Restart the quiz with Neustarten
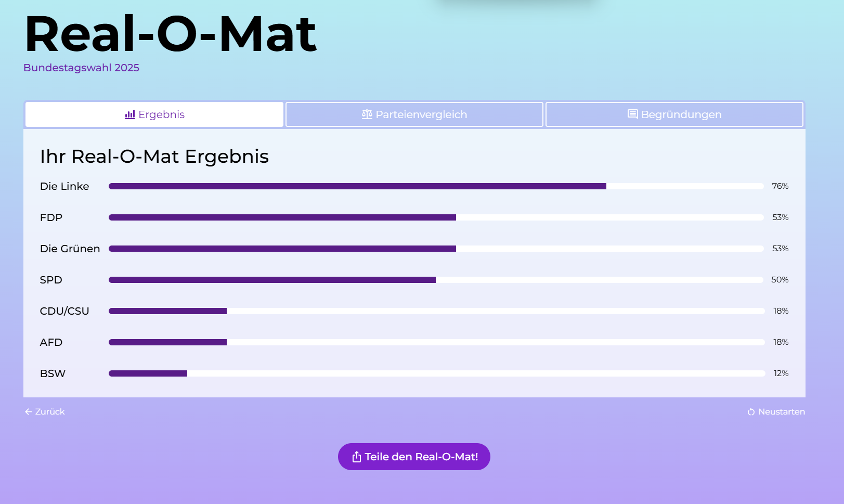 tap(776, 412)
